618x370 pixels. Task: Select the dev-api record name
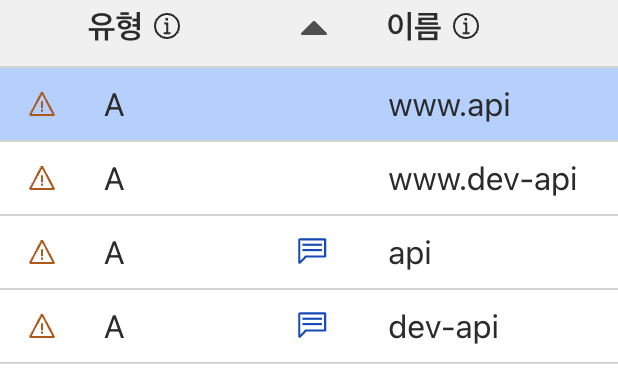tap(443, 328)
